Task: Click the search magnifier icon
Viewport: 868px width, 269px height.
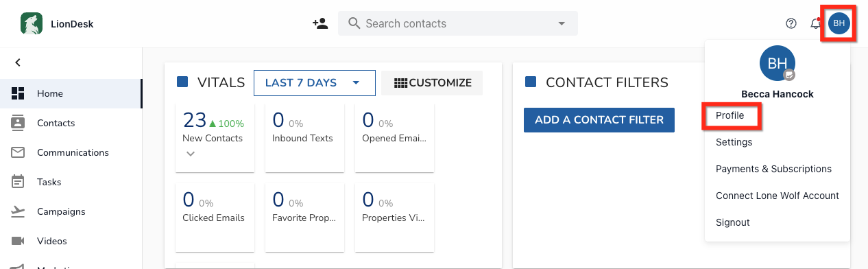Action: tap(354, 23)
